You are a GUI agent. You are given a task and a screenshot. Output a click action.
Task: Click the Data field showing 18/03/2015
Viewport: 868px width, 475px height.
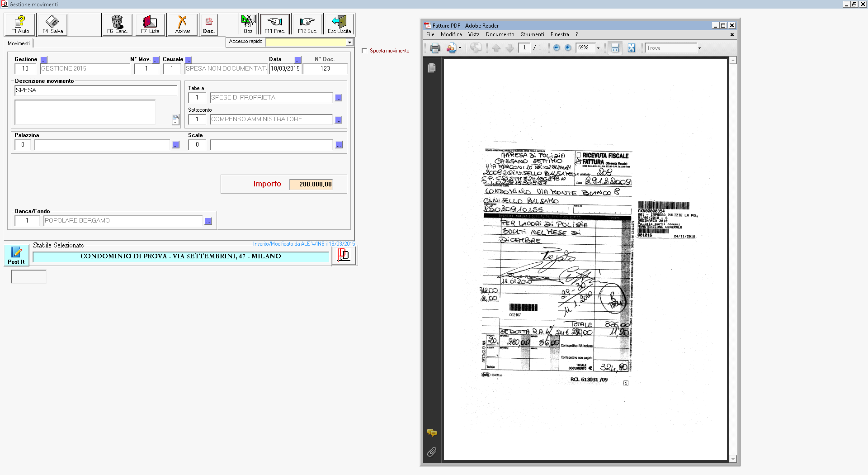point(285,69)
